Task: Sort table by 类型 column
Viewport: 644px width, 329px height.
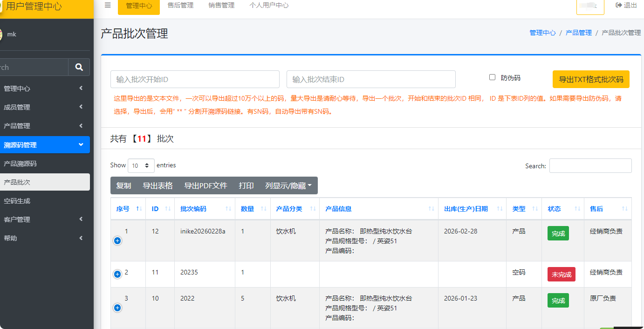Action: click(x=524, y=209)
